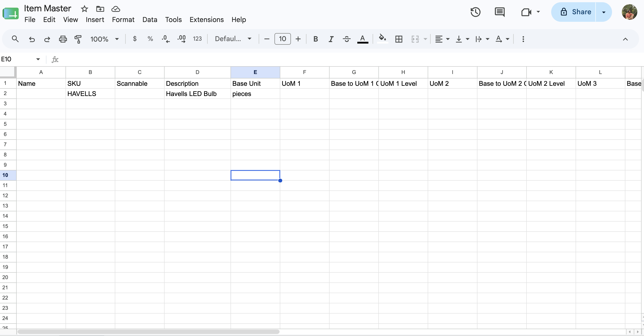Toggle bold formatting
Screen dimensions: 644x336
point(316,39)
